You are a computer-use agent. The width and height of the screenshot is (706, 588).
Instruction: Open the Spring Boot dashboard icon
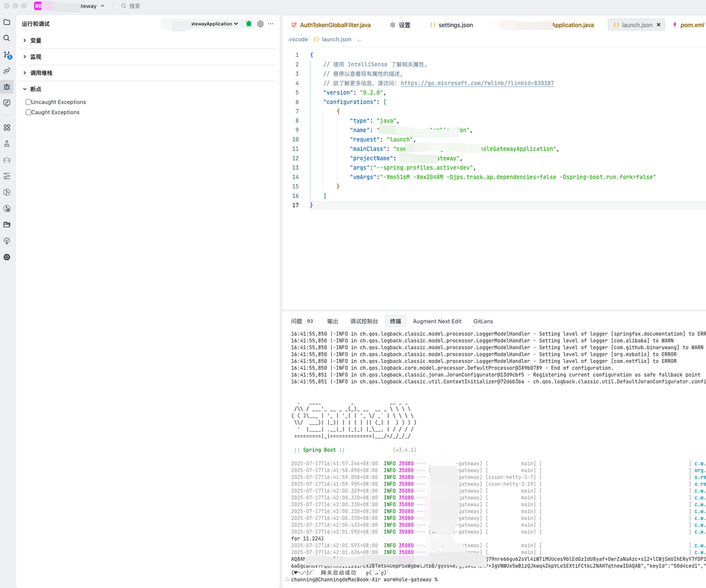(7, 257)
